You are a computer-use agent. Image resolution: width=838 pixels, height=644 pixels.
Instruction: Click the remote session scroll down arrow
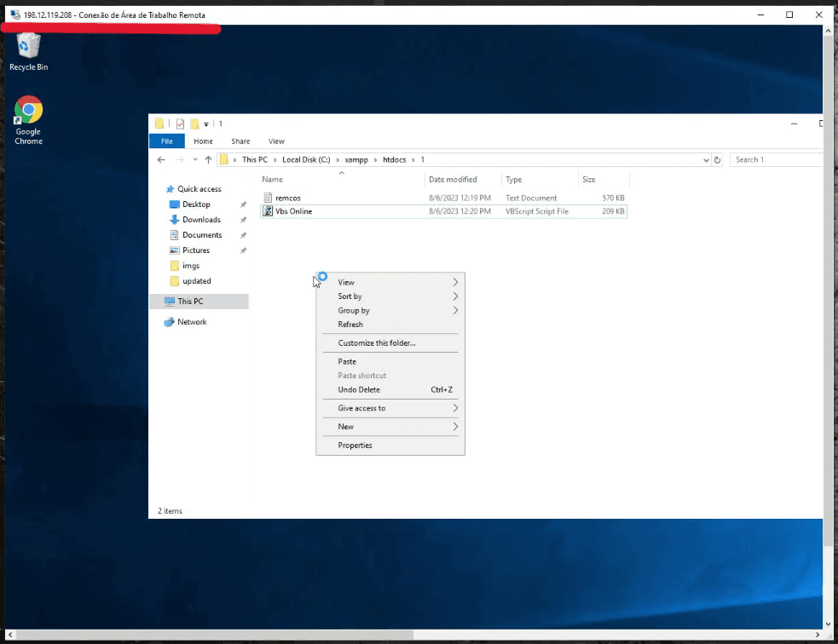coord(828,624)
